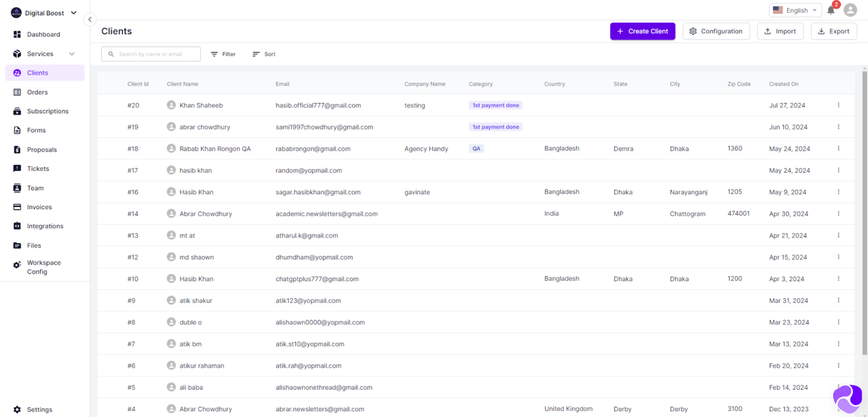
Task: Open row menu for client #17
Action: [x=838, y=170]
